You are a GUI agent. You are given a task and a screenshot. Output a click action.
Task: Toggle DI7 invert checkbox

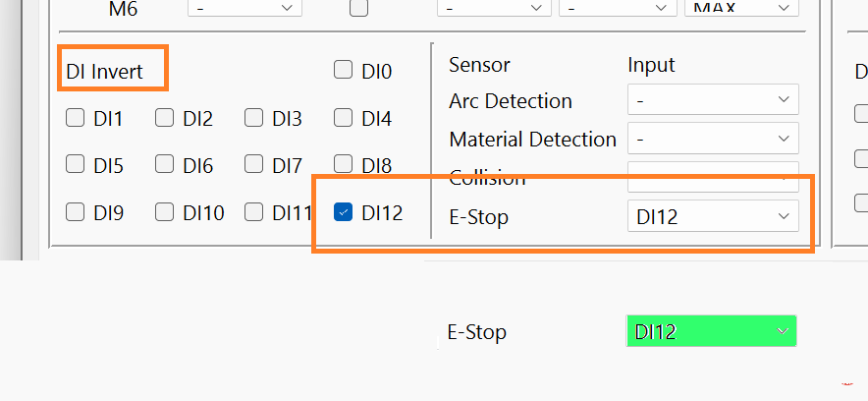tap(253, 165)
